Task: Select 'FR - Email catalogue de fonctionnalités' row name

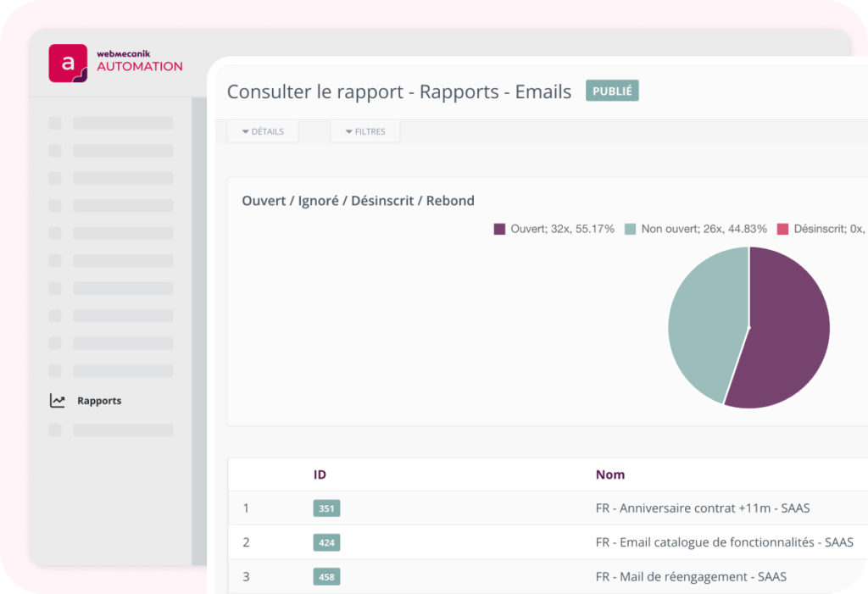Action: (724, 542)
